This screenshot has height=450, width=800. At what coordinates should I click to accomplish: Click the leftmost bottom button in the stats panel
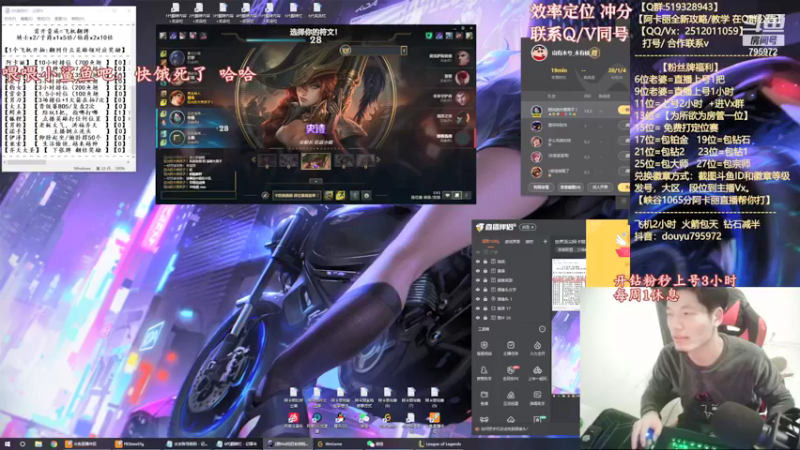click(541, 187)
